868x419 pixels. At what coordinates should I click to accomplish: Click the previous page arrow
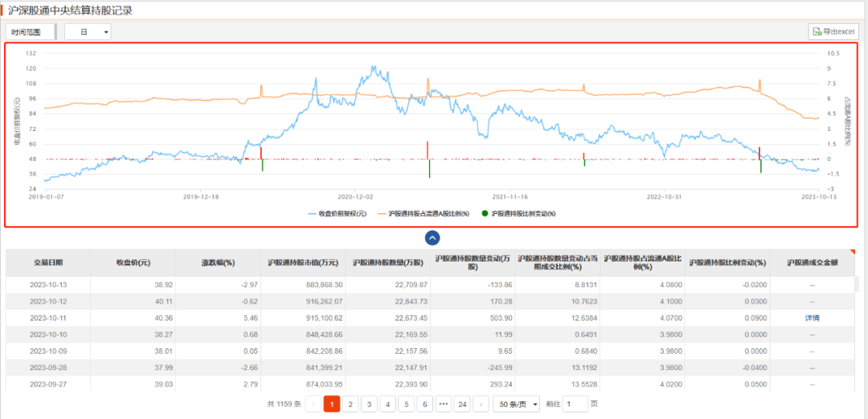click(x=313, y=405)
